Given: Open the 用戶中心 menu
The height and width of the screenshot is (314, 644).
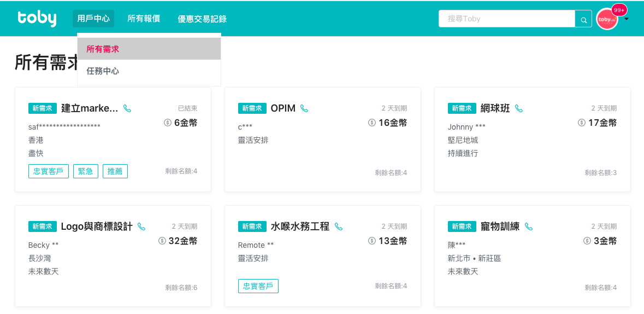Looking at the screenshot, I should pyautogui.click(x=93, y=19).
